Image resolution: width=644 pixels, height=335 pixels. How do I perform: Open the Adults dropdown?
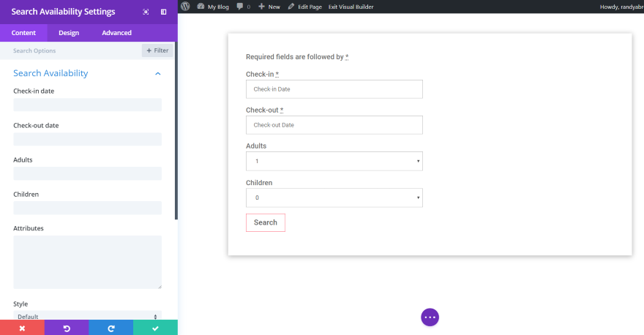coord(334,161)
